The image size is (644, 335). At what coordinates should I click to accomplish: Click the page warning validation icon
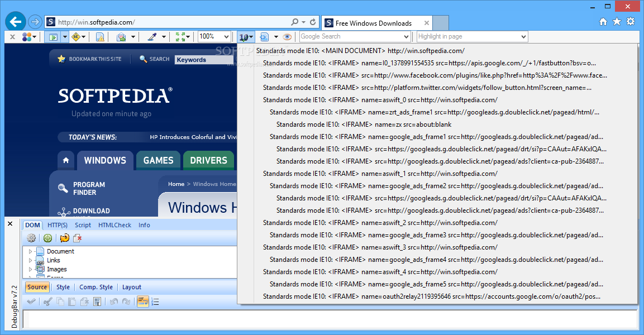[100, 37]
